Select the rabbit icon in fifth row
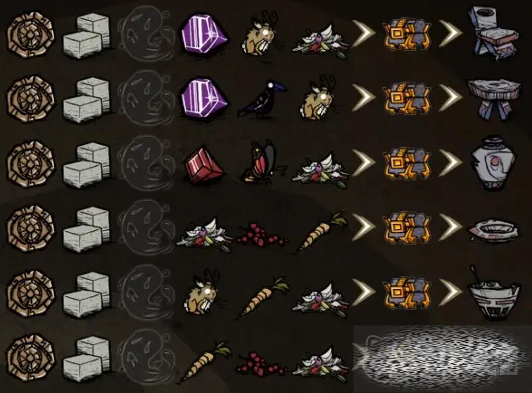The width and height of the screenshot is (532, 393). (x=204, y=292)
